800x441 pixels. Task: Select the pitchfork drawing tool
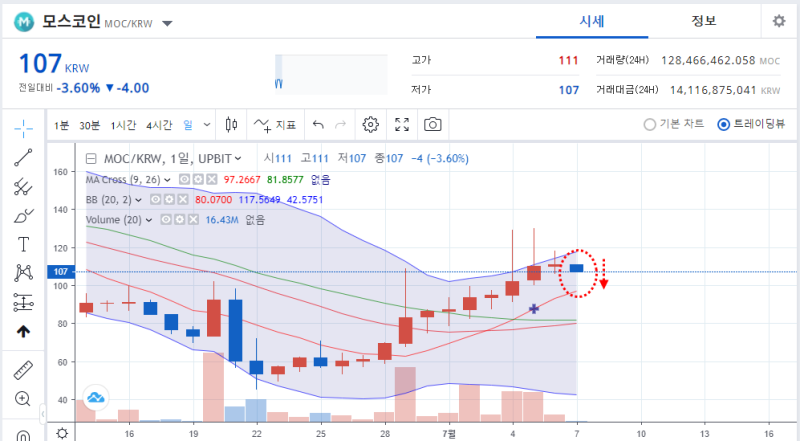point(23,187)
